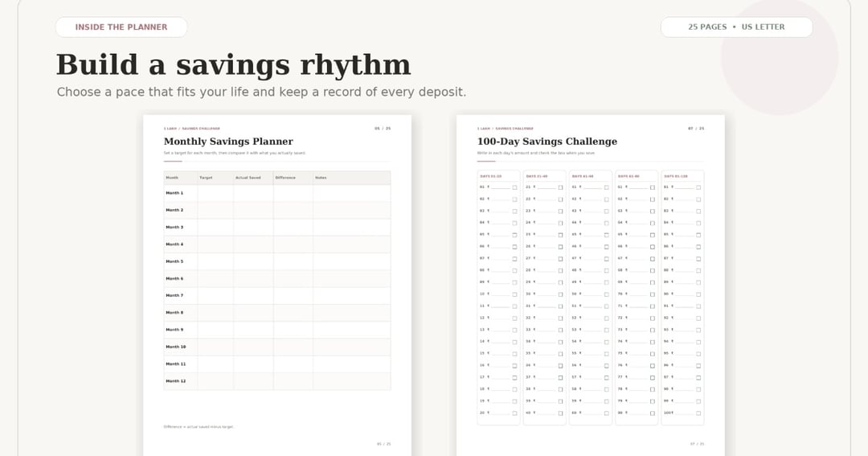Select the Month 10 row label
The height and width of the screenshot is (456, 868).
[176, 347]
